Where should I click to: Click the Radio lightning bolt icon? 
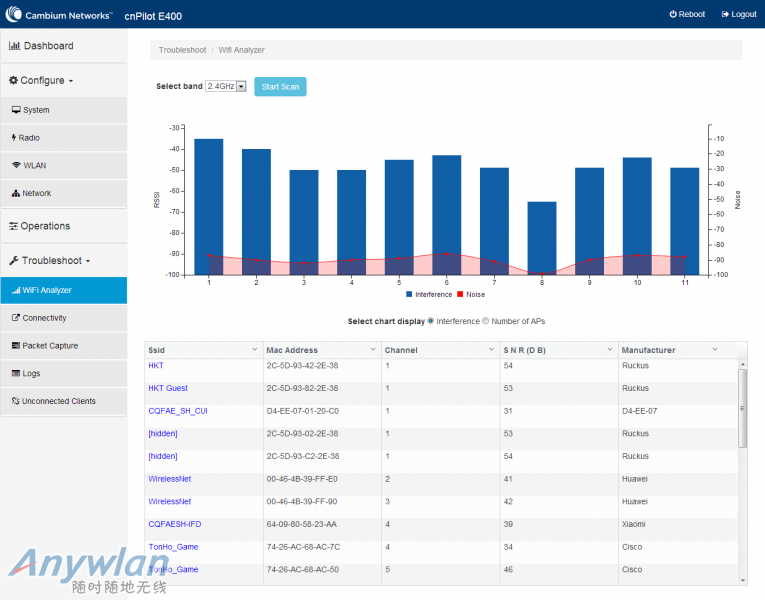[x=14, y=138]
